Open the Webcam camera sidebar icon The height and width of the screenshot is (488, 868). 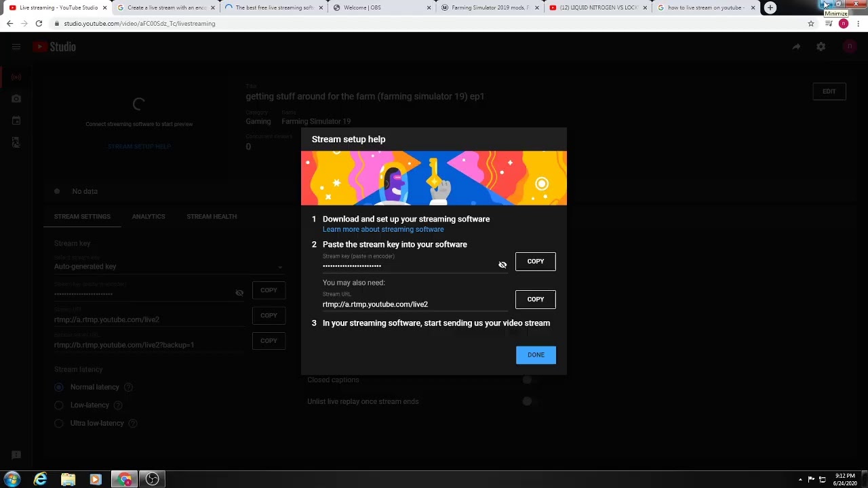click(x=16, y=99)
